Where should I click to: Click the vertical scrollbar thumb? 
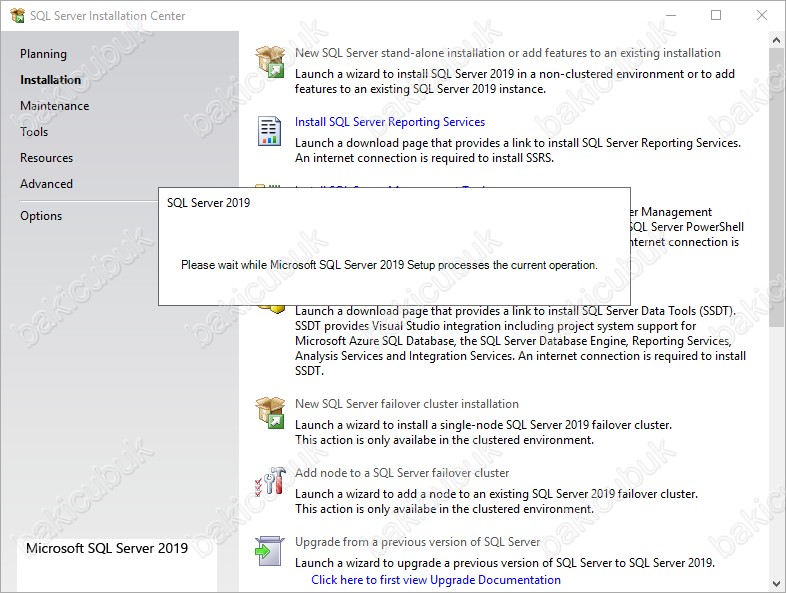click(x=776, y=187)
